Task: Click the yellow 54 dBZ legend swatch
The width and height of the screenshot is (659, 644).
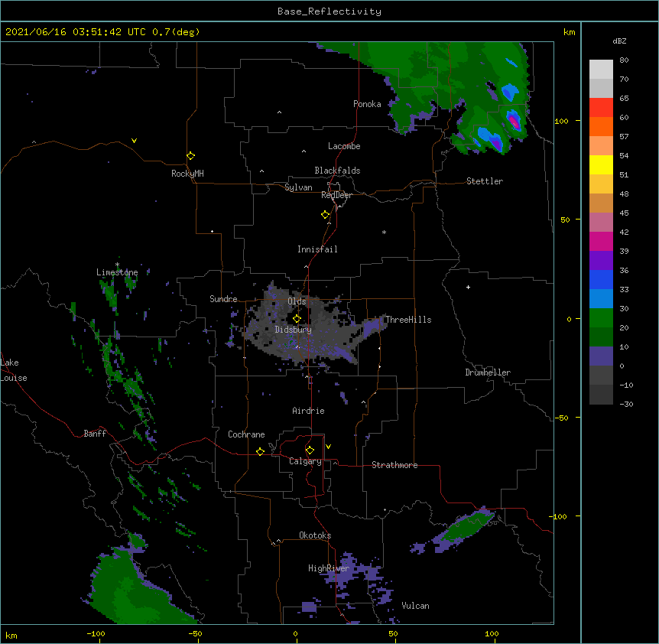Action: [601, 164]
